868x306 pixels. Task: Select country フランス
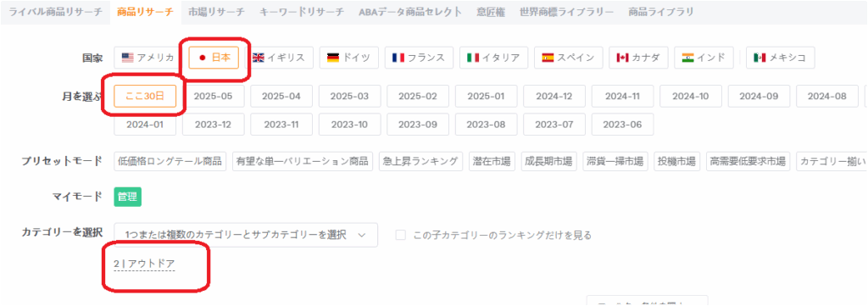419,58
